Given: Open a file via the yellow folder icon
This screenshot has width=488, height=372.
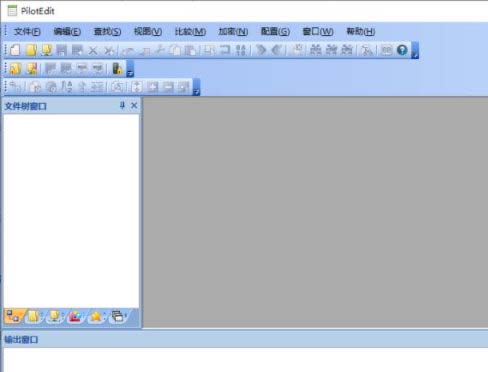Looking at the screenshot, I should click(31, 50).
